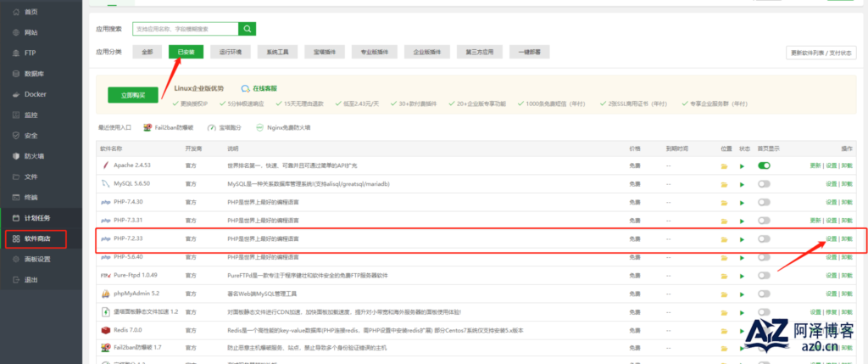Click the 立即购买 green button
868x364 pixels.
click(x=133, y=94)
